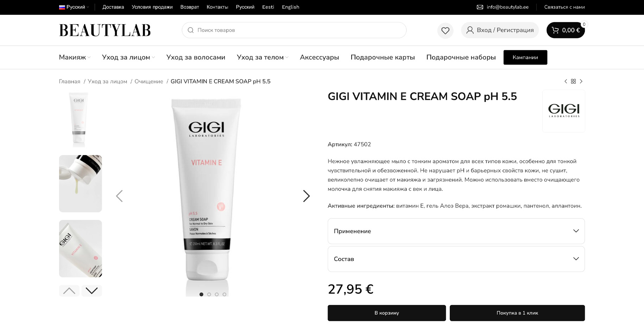Click the GIGI Laboratories brand logo
644x330 pixels.
564,111
